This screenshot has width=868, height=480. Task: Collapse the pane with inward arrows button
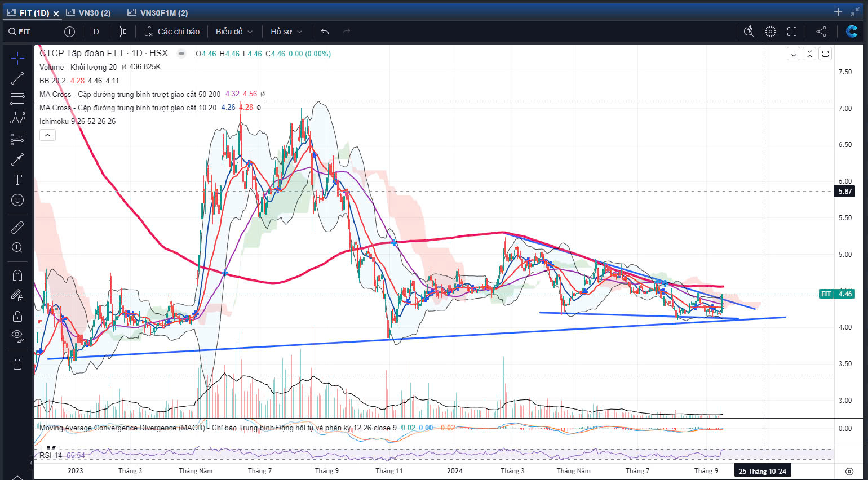click(809, 54)
